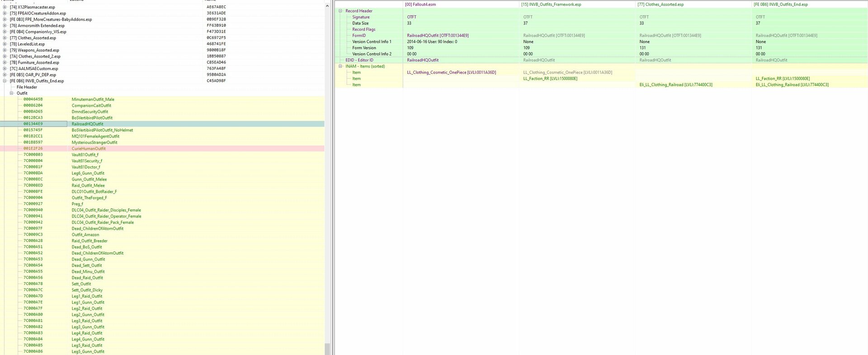
Task: Collapse the Record Header section
Action: 340,11
